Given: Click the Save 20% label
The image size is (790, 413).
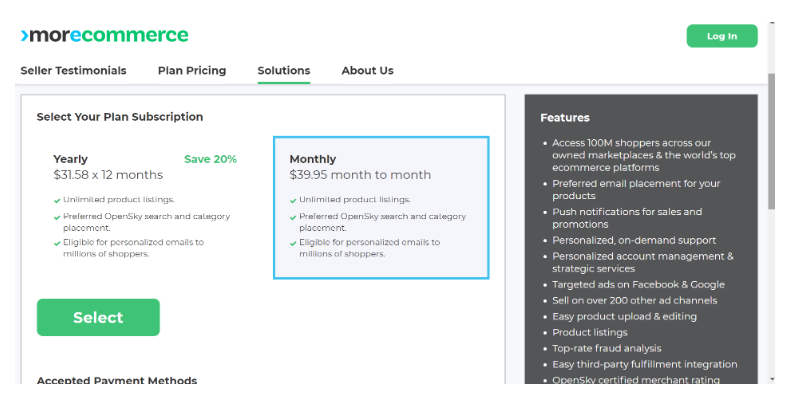Looking at the screenshot, I should point(210,159).
